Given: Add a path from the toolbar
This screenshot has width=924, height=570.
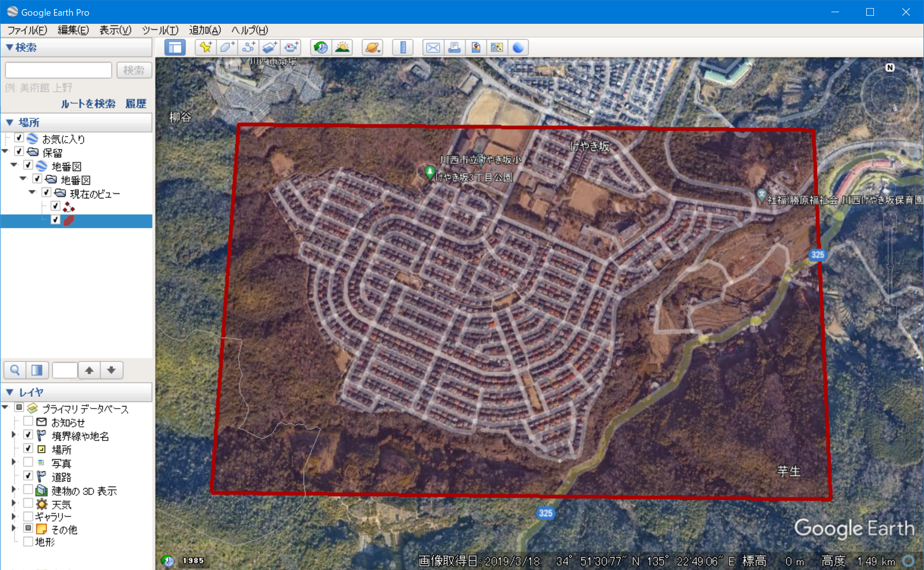Looking at the screenshot, I should tap(248, 48).
